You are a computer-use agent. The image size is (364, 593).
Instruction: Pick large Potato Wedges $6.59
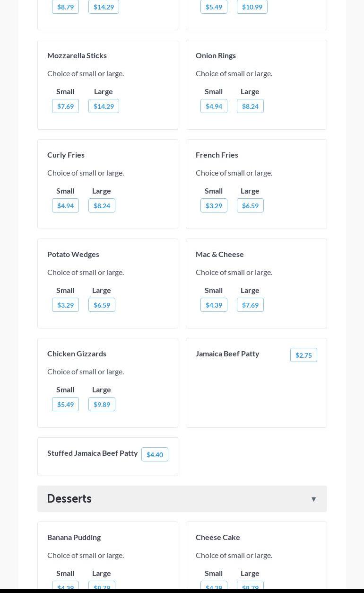click(102, 305)
